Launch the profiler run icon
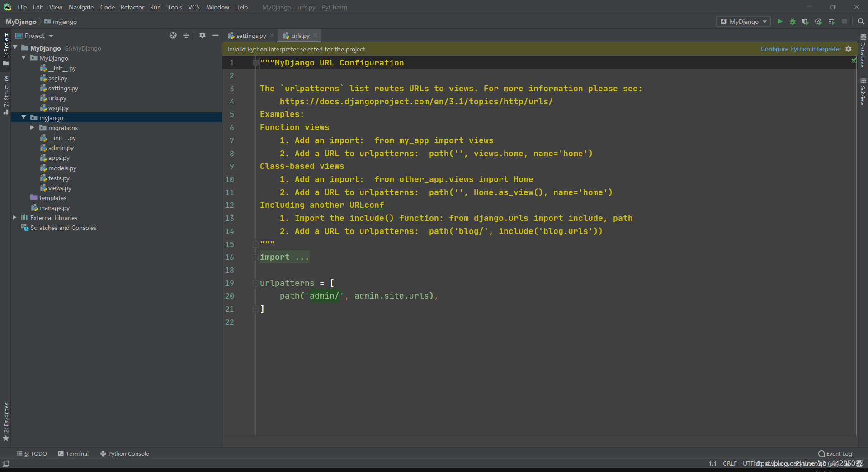This screenshot has height=472, width=868. point(818,22)
